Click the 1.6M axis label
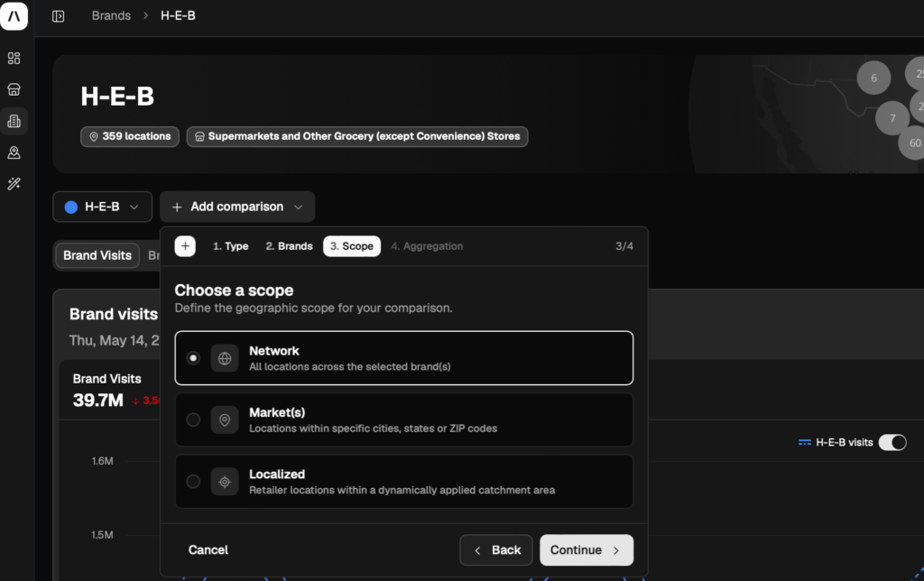924x581 pixels. pos(102,461)
